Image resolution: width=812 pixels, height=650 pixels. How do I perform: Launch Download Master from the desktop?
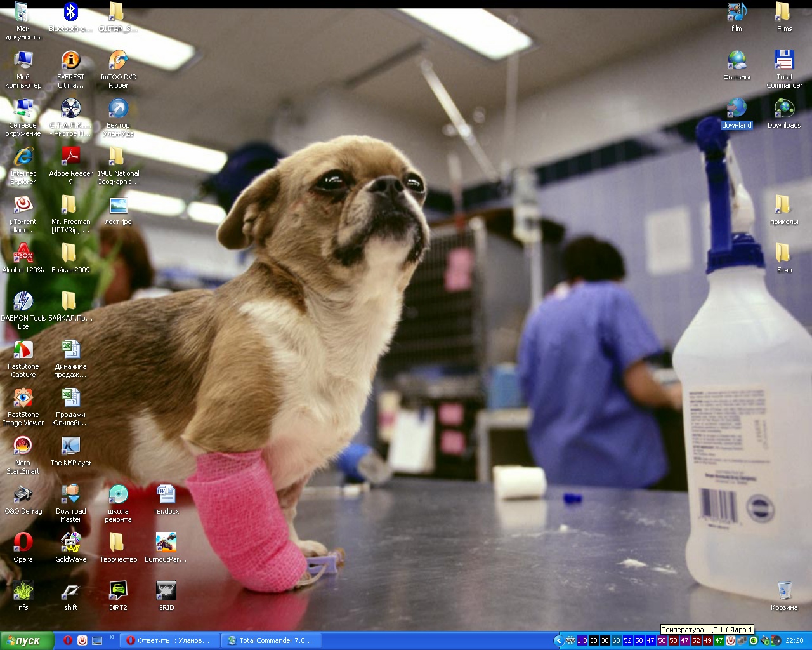[70, 503]
